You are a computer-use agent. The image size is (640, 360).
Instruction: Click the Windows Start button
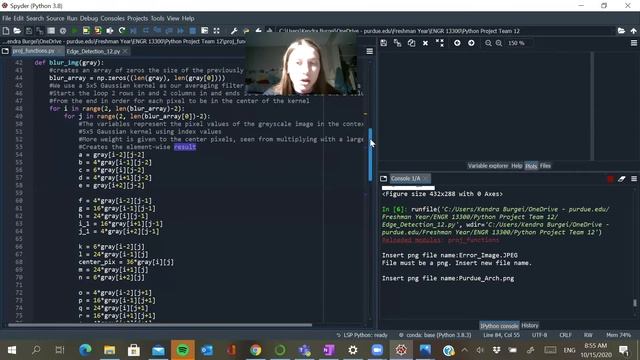(x=12, y=350)
